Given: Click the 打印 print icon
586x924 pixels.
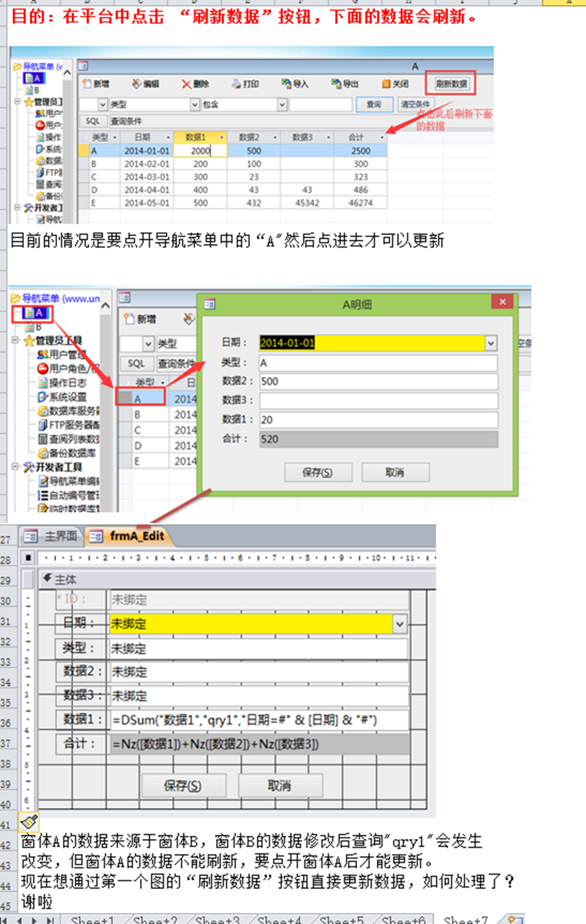Looking at the screenshot, I should point(236,84).
